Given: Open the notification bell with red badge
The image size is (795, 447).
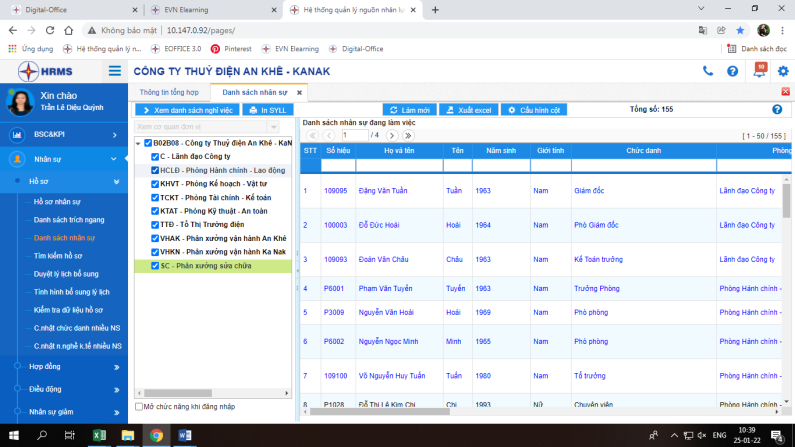Looking at the screenshot, I should pyautogui.click(x=759, y=71).
